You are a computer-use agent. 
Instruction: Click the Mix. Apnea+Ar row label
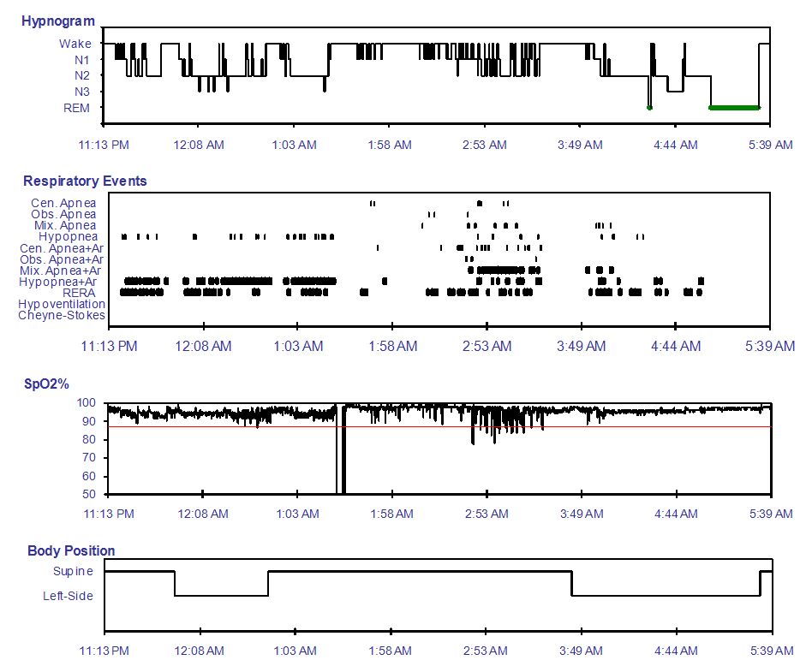coord(62,270)
